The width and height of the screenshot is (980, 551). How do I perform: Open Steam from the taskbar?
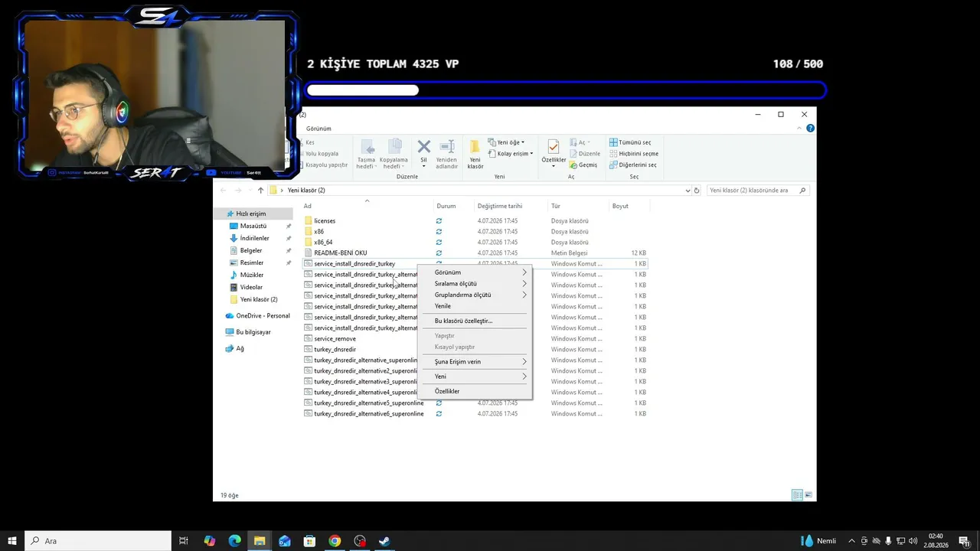pyautogui.click(x=384, y=541)
